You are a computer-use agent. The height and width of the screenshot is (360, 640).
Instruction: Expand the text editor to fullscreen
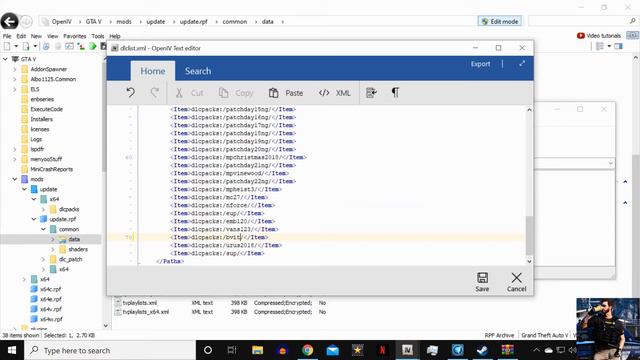(522, 64)
